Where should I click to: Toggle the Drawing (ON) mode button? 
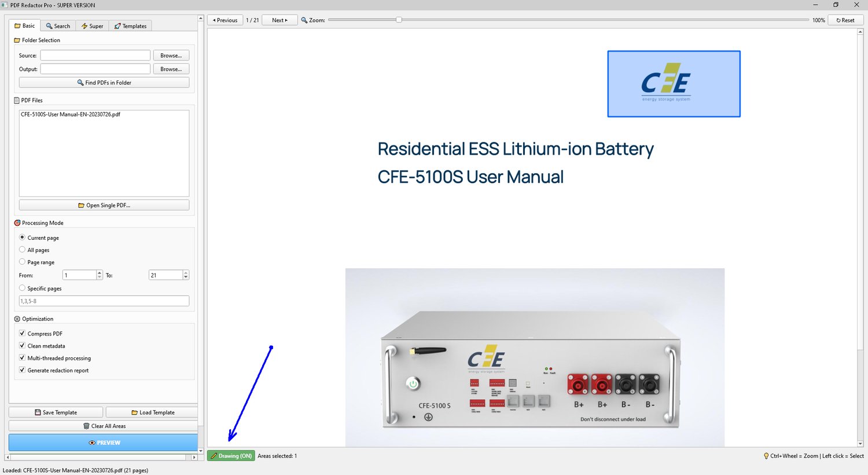pyautogui.click(x=231, y=456)
